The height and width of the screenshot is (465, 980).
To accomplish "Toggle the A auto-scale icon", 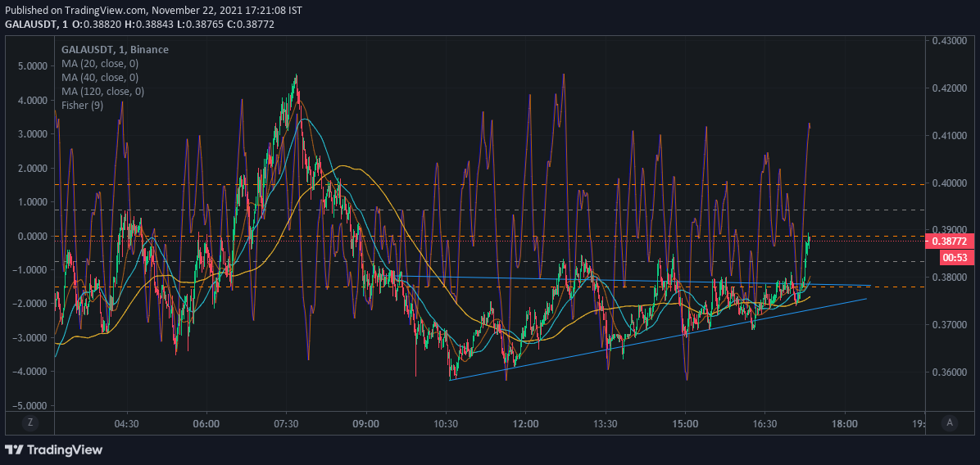I will tap(950, 422).
